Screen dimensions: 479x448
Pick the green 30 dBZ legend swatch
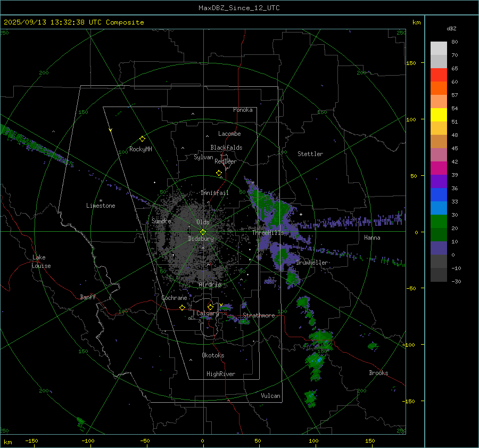tap(439, 221)
